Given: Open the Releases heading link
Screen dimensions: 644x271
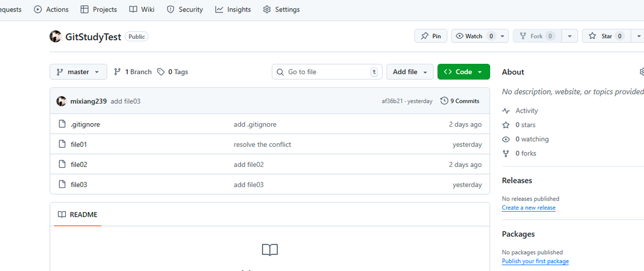Looking at the screenshot, I should point(517,180).
